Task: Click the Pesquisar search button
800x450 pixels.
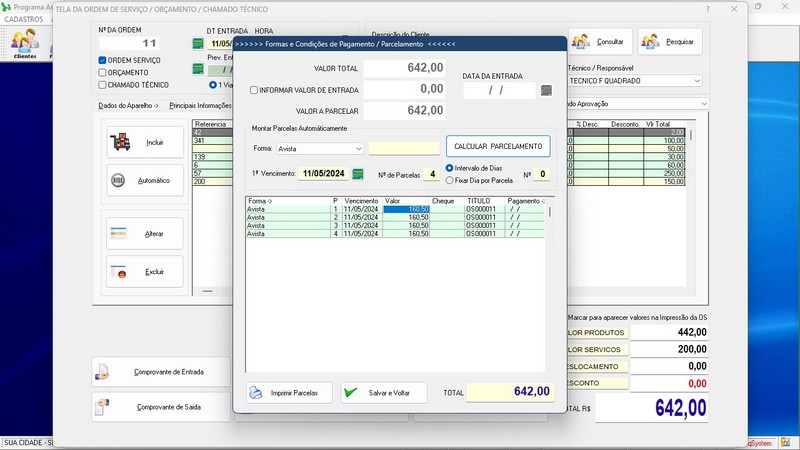Action: 670,42
